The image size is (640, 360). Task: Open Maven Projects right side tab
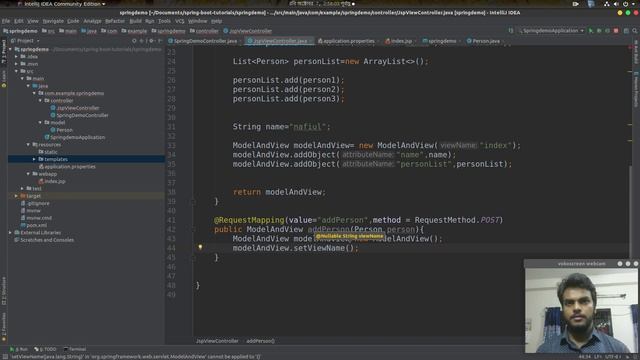636,90
